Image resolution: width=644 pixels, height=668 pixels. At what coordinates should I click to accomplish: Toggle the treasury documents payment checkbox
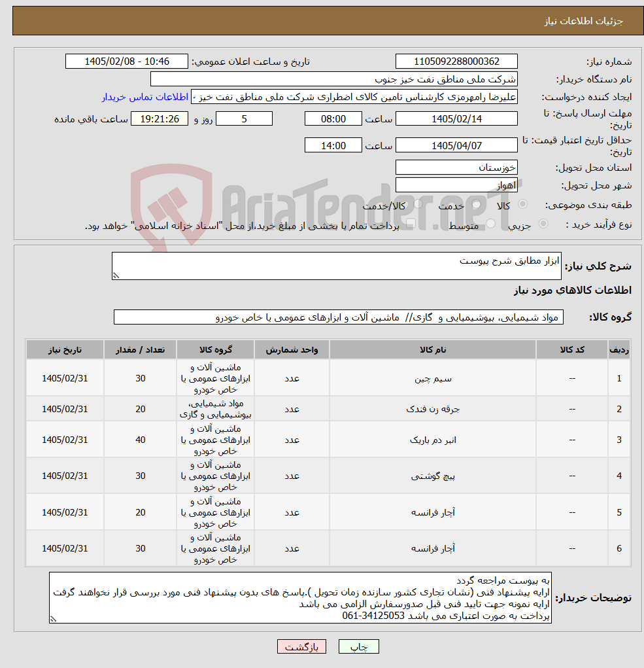coord(411,224)
